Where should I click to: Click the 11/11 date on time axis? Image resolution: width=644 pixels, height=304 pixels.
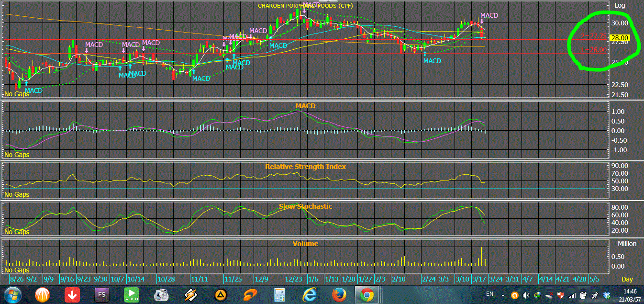click(199, 279)
